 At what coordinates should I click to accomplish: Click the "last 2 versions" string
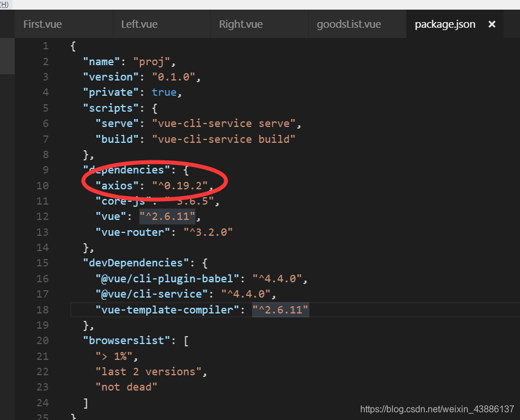(148, 372)
